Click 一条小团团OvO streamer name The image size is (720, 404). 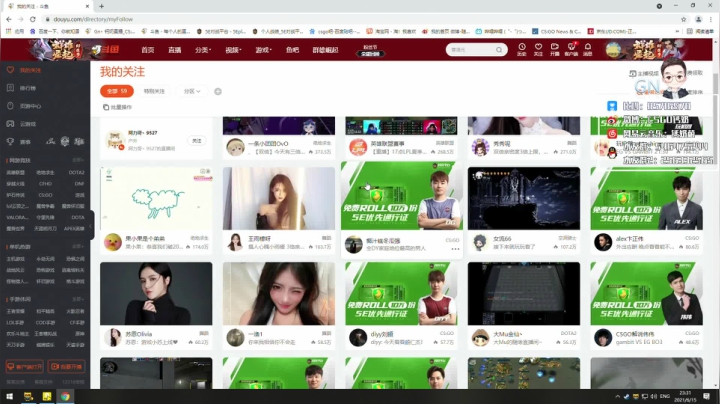click(268, 144)
